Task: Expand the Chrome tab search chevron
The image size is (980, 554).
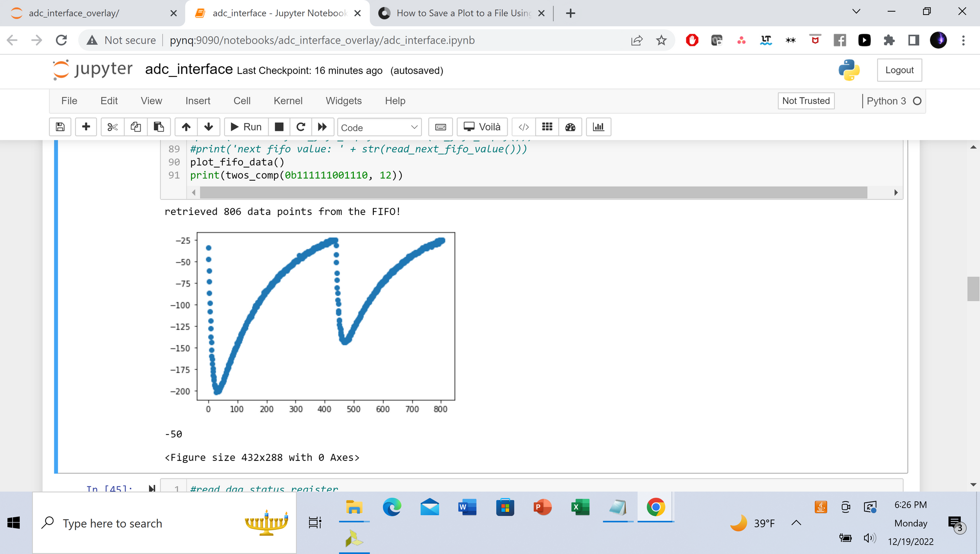Action: 856,12
